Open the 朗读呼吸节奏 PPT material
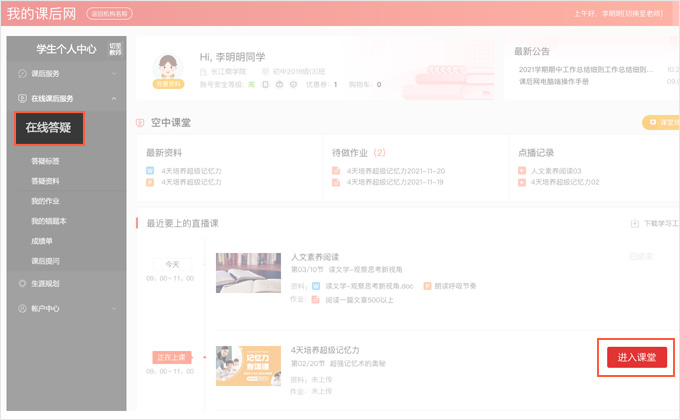 pos(455,286)
